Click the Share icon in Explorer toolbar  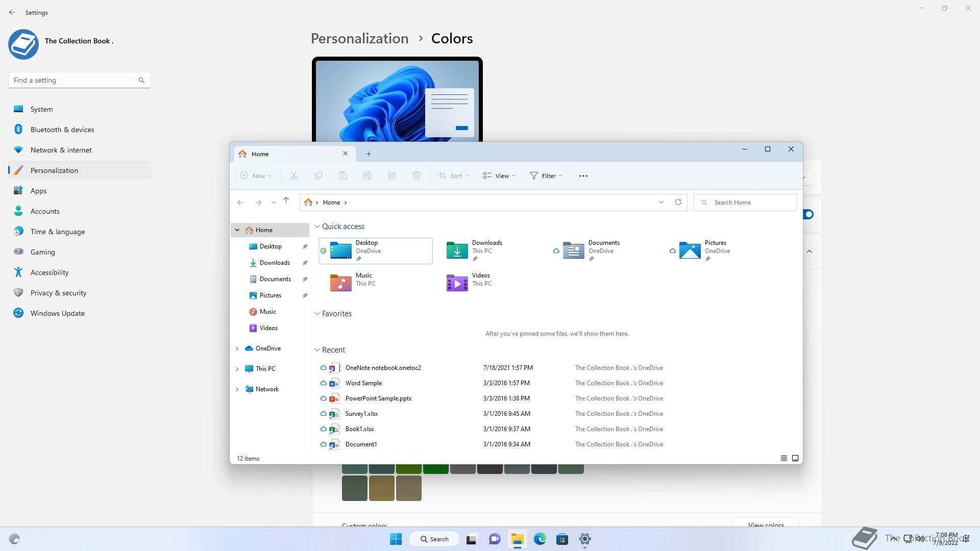pyautogui.click(x=392, y=176)
